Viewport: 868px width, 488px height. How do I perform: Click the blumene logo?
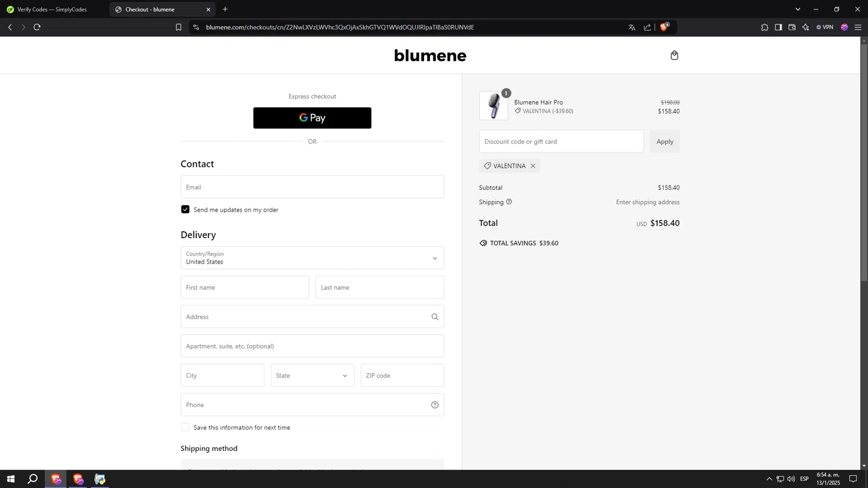[430, 56]
